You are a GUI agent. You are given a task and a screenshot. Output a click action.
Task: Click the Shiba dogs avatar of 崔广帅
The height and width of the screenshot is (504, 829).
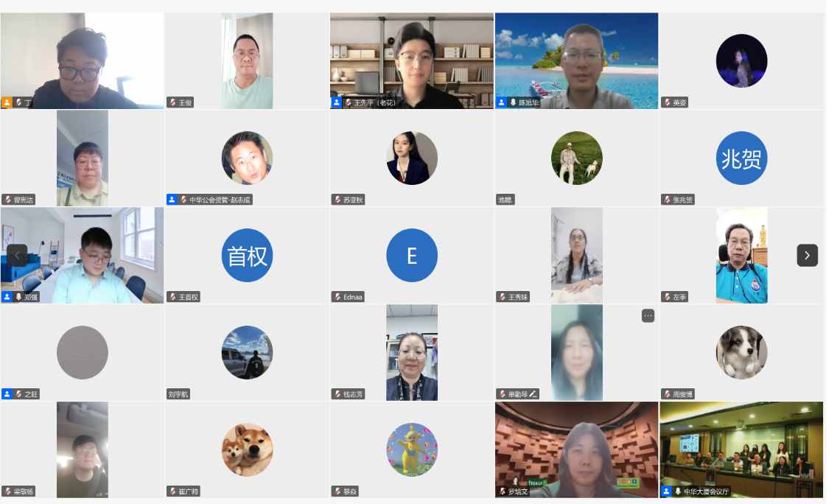(247, 450)
